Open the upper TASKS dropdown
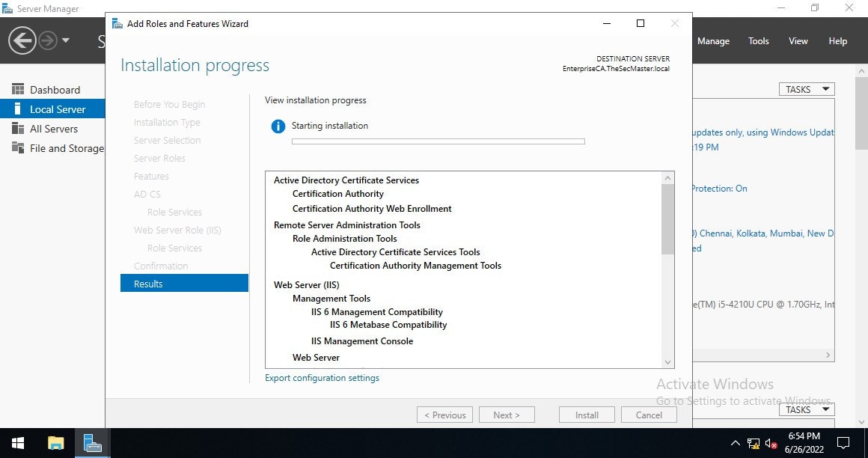The image size is (868, 458). [x=807, y=89]
